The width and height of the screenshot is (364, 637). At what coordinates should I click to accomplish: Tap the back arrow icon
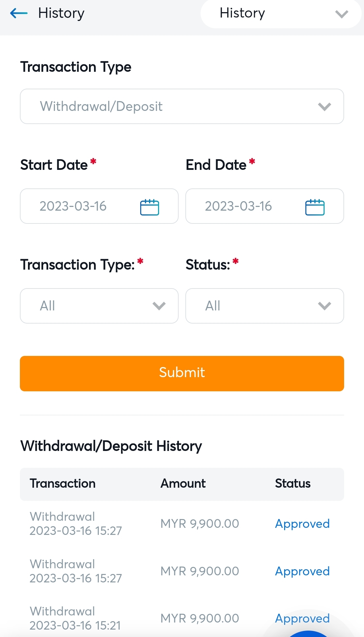point(19,13)
